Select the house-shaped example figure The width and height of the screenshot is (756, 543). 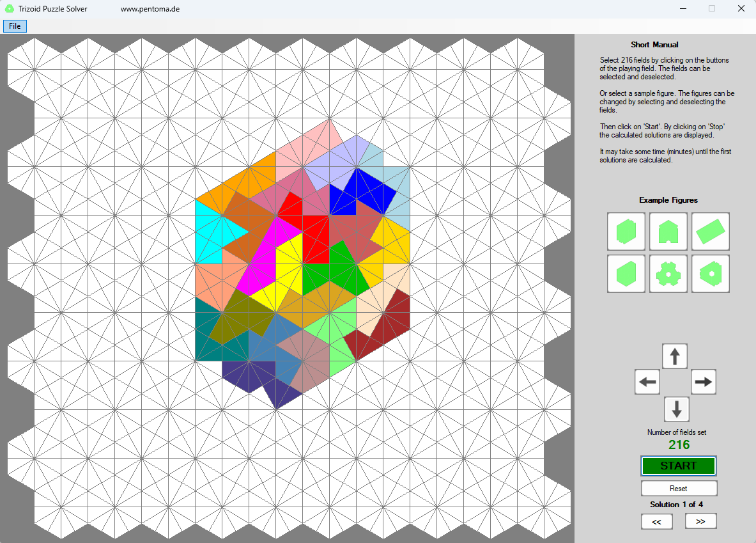(668, 232)
